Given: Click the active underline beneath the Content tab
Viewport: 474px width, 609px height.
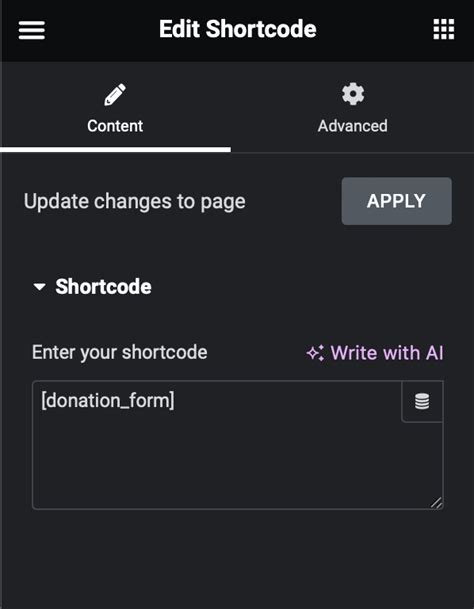Looking at the screenshot, I should pos(115,150).
